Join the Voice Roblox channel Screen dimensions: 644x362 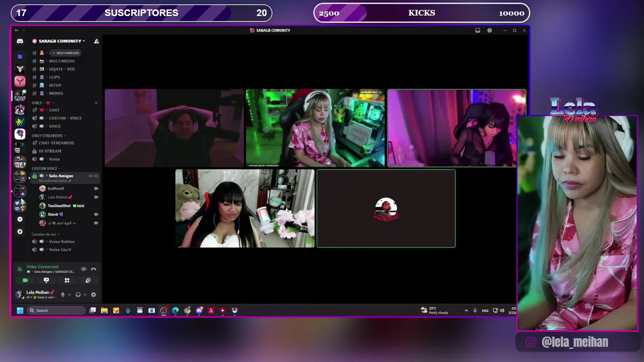click(x=61, y=241)
